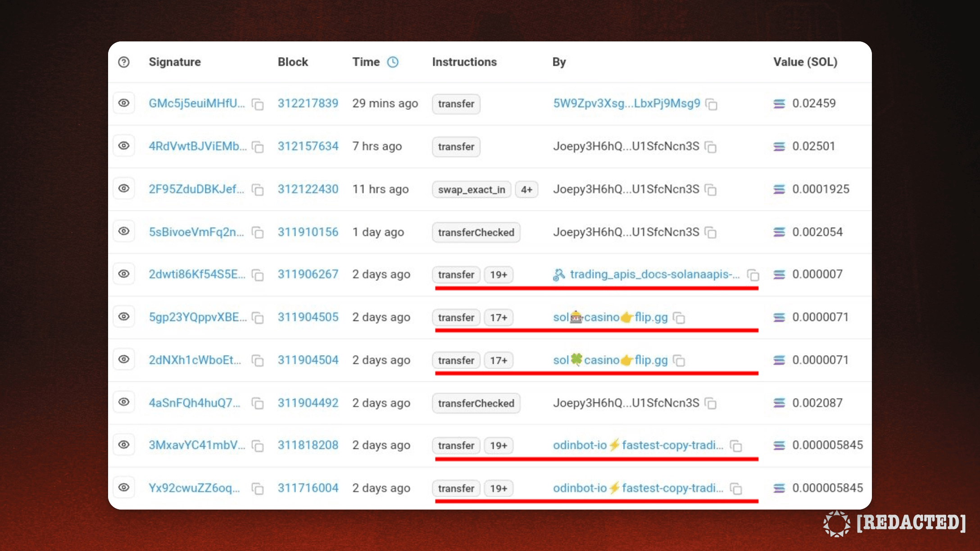Image resolution: width=980 pixels, height=551 pixels.
Task: Click Joepy3H6hQ...U1SfcNcn3S in 7 hrs ago row
Action: [x=626, y=146]
